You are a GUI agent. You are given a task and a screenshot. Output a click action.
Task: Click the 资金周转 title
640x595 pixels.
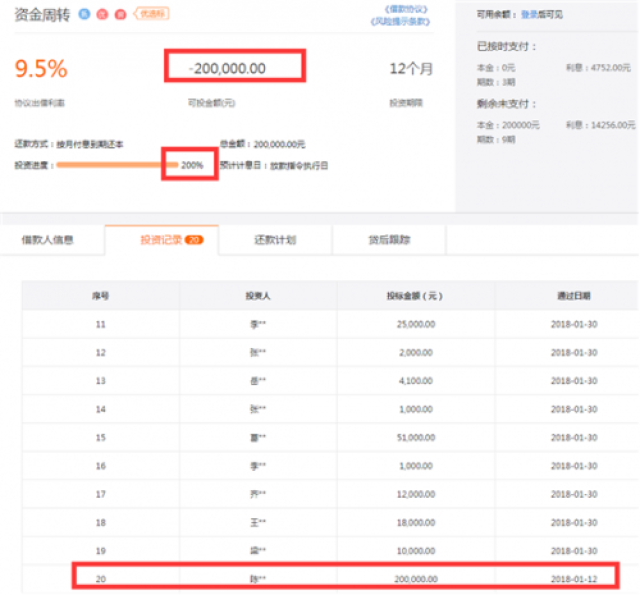pos(42,15)
